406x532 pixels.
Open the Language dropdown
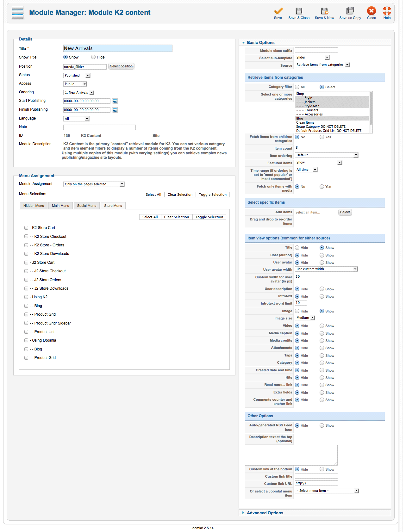pyautogui.click(x=77, y=119)
